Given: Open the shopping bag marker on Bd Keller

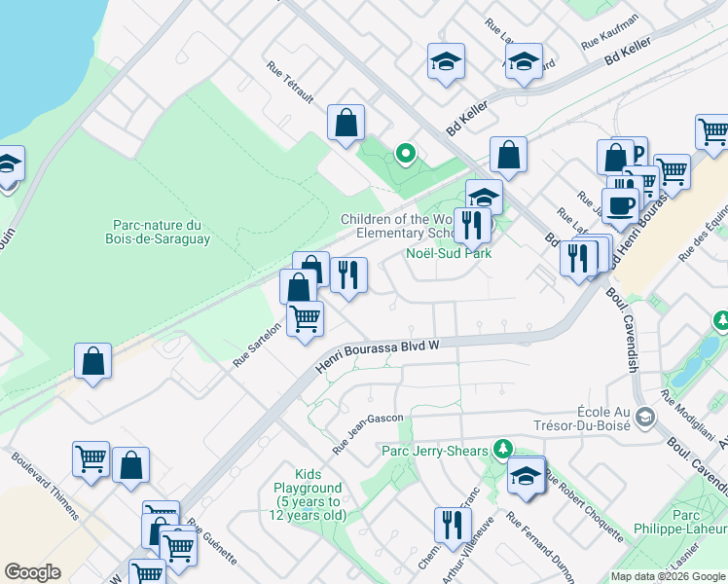Looking at the screenshot, I should coord(508,157).
